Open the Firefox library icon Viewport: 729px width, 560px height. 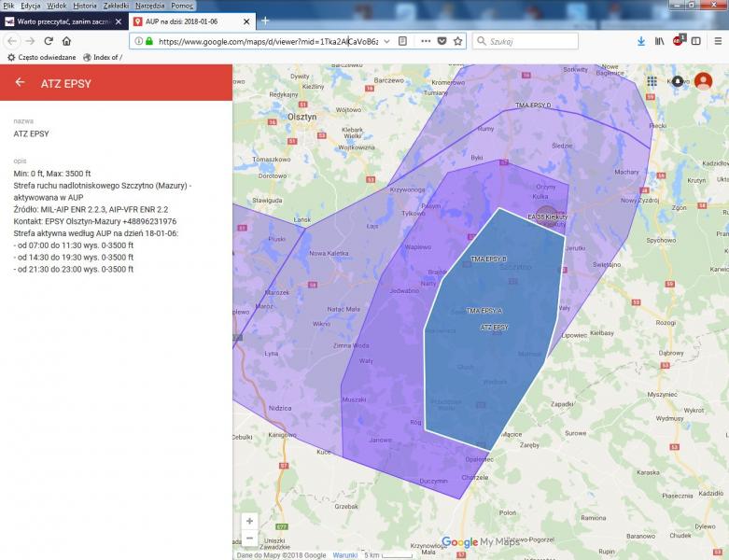[659, 41]
